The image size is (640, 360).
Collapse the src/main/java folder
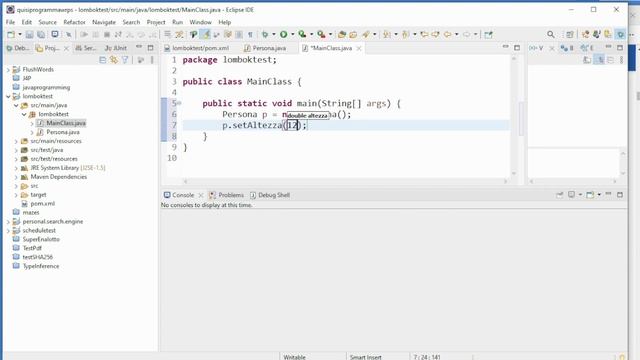point(16,105)
